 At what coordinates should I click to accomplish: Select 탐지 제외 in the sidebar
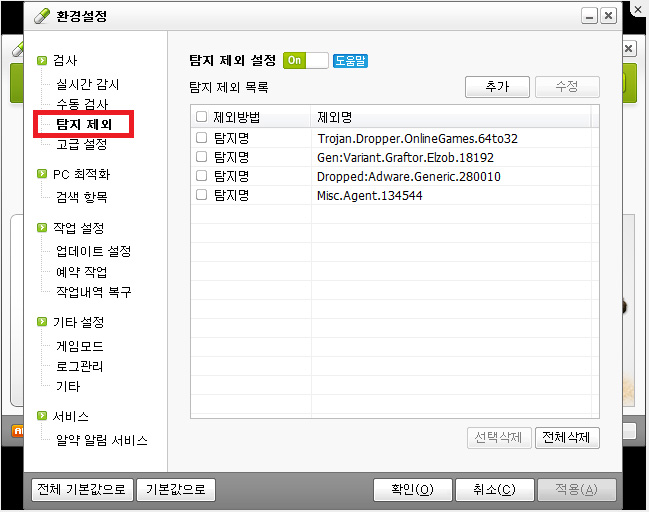pyautogui.click(x=84, y=124)
